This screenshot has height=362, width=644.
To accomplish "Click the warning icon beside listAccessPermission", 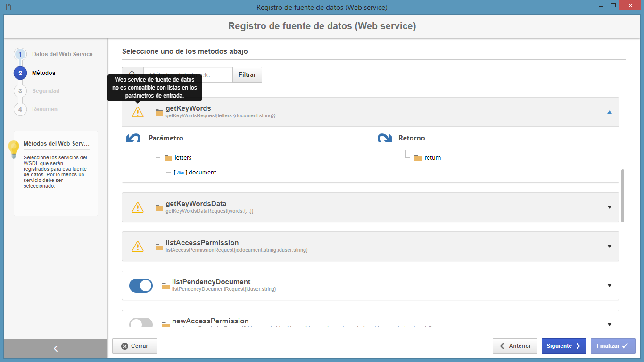I will click(137, 246).
